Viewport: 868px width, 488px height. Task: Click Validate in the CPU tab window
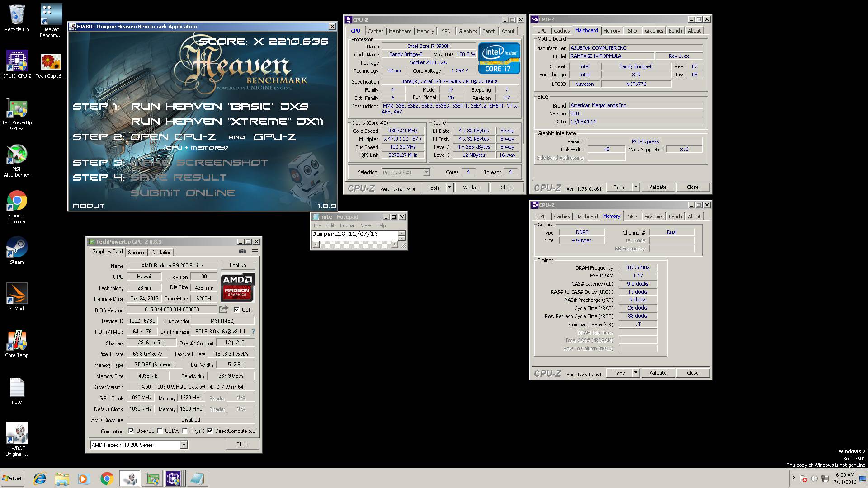point(472,188)
